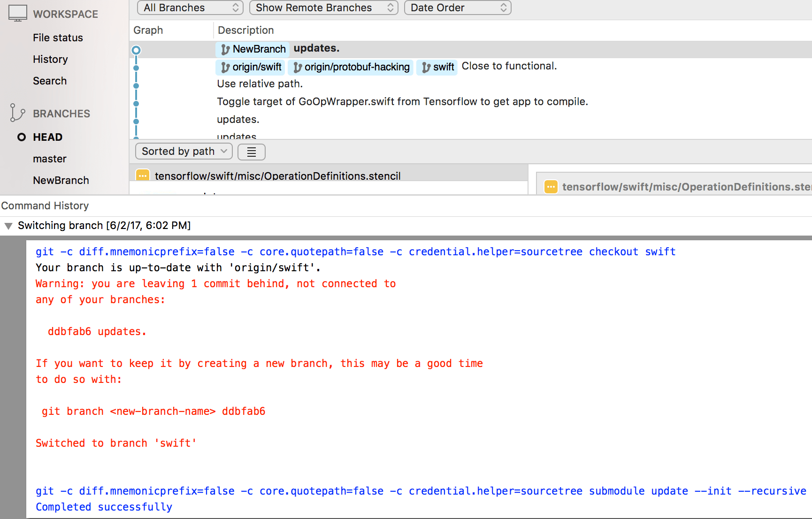Click the 'ddbfab6 updates.' line

[97, 332]
